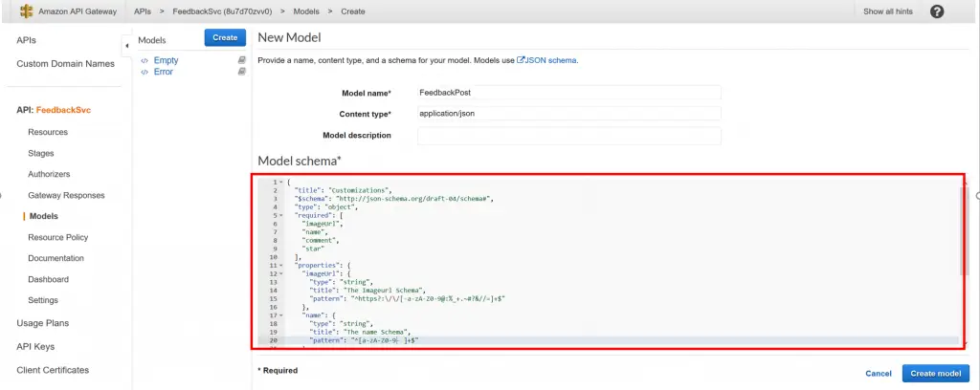This screenshot has height=390, width=980.
Task: Focus the Model description field
Action: 568,136
